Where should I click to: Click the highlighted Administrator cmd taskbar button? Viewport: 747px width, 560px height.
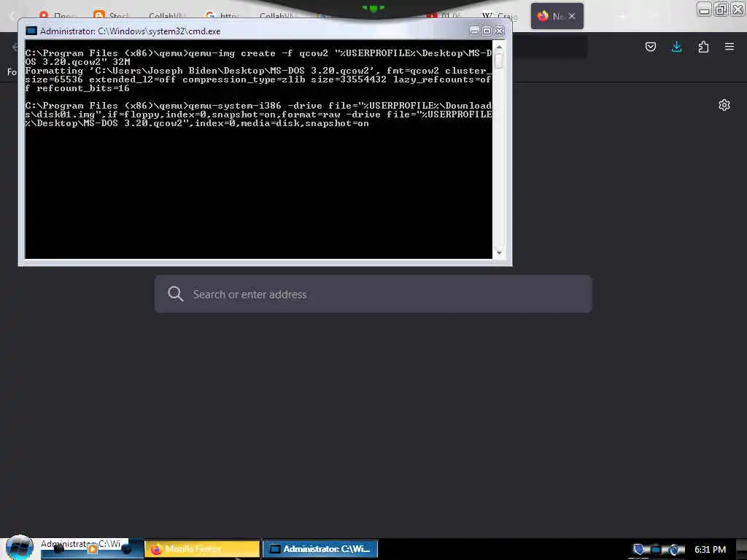pyautogui.click(x=320, y=549)
